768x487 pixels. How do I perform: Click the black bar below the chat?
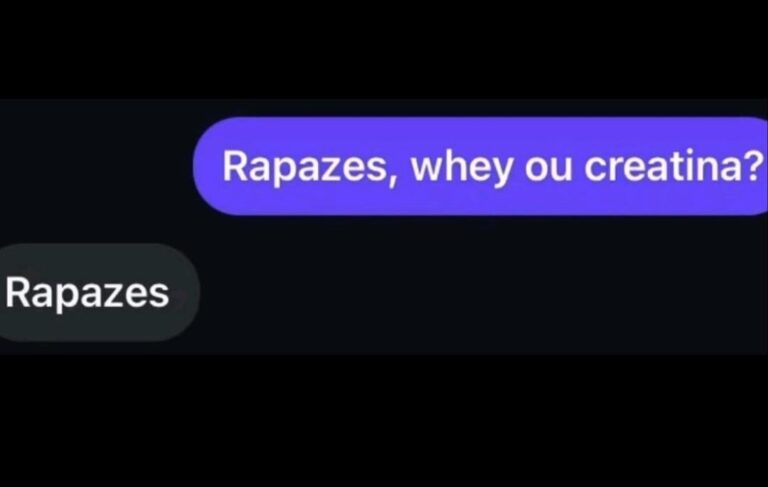pos(384,420)
